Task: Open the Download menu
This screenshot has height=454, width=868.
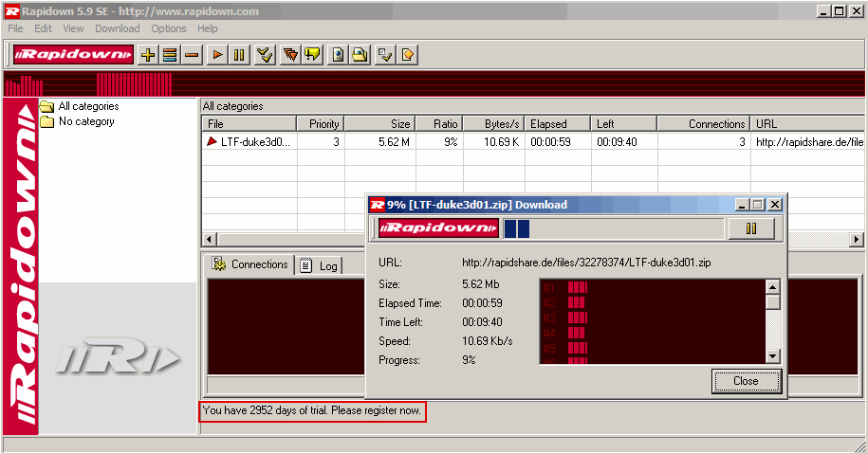Action: tap(118, 28)
